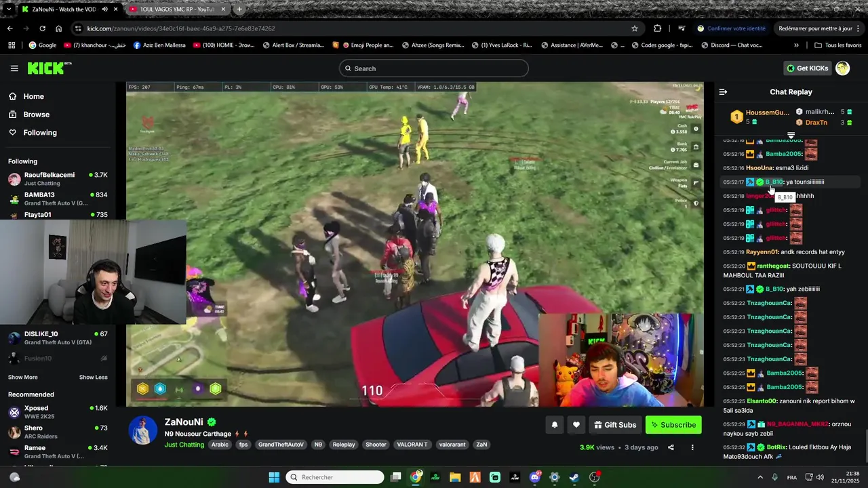868x488 pixels.
Task: Open the ZaNouNi channel name link
Action: [184, 422]
